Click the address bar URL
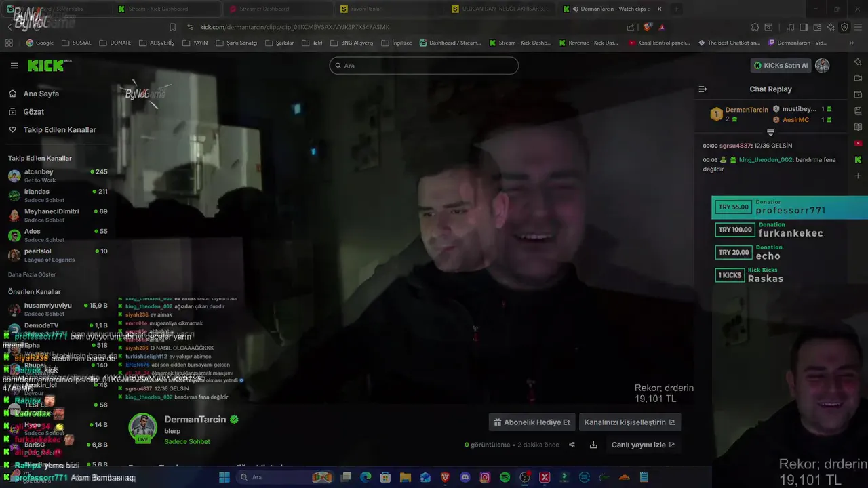 [295, 27]
